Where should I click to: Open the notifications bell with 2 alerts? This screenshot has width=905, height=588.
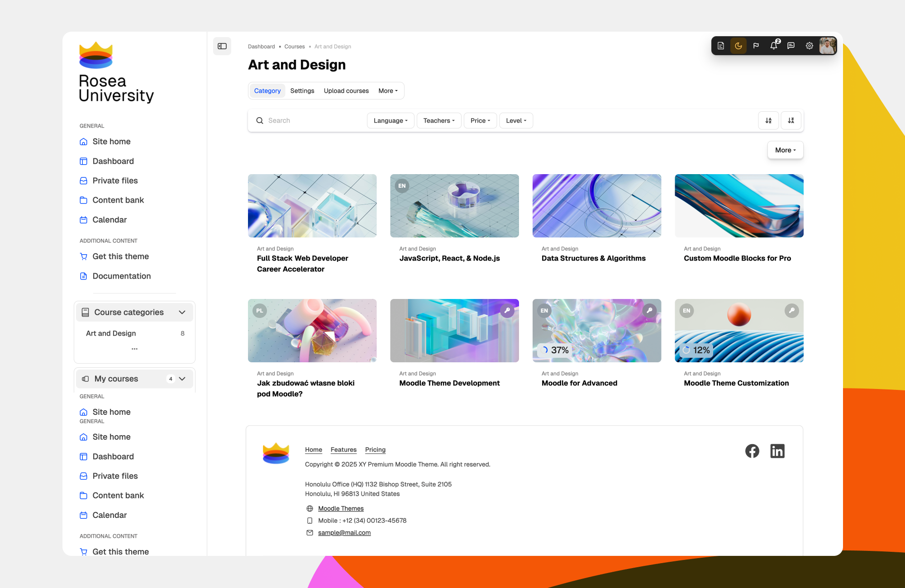(774, 45)
